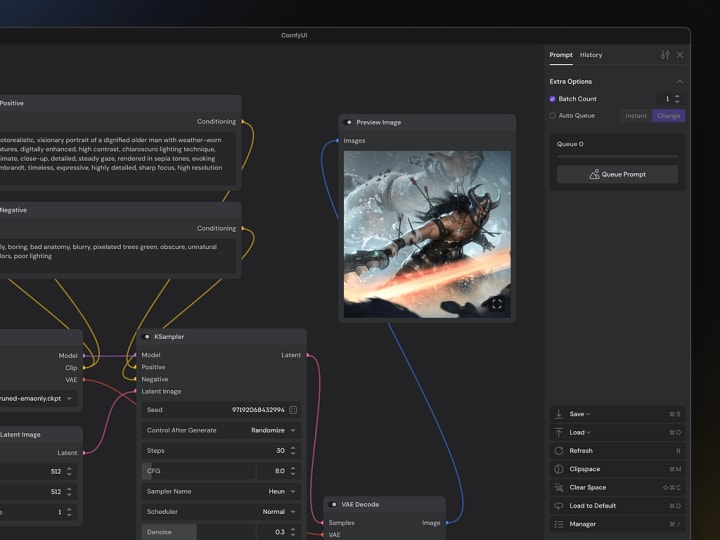Toggle the KSampler node collapse switch
The width and height of the screenshot is (720, 540).
coord(146,337)
